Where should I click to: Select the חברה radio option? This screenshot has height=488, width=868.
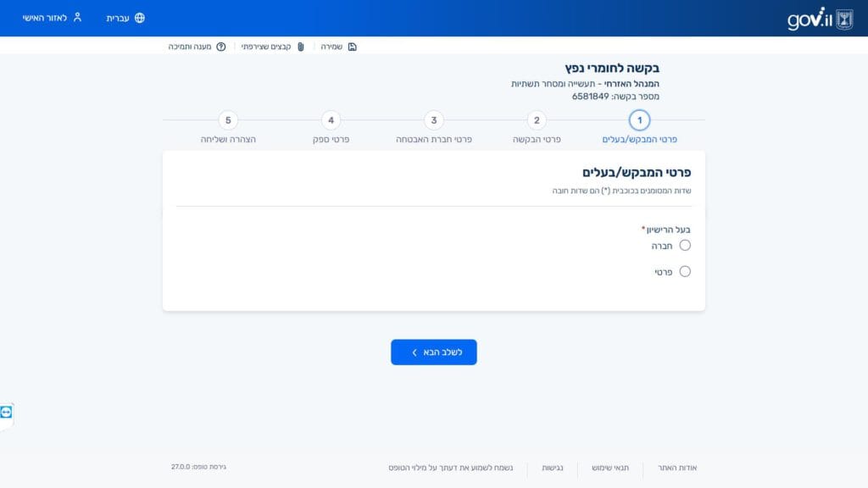[685, 245]
